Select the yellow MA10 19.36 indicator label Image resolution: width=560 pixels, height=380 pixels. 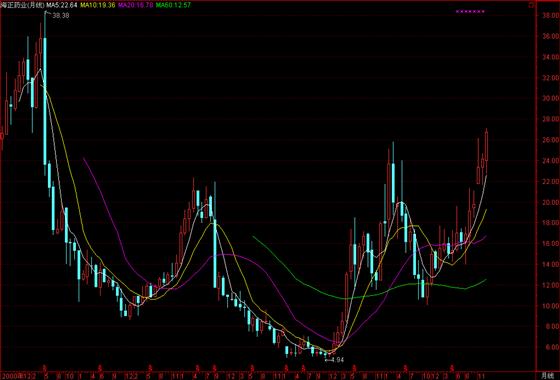pos(97,5)
